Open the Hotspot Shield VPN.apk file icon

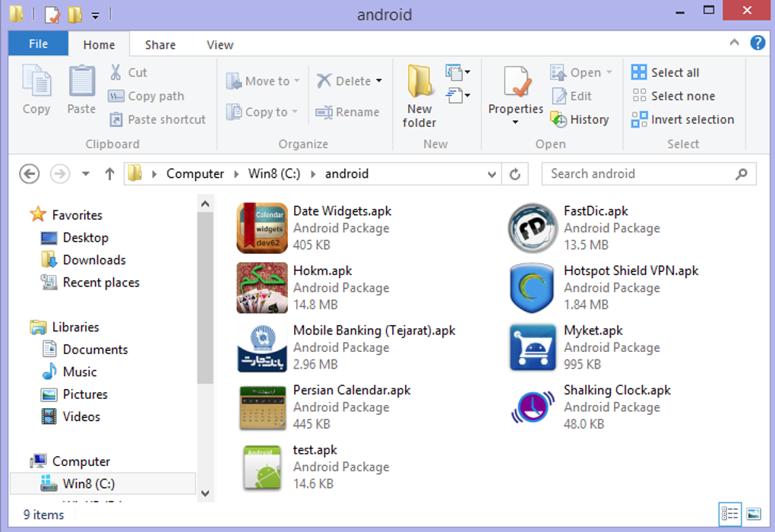pos(532,288)
